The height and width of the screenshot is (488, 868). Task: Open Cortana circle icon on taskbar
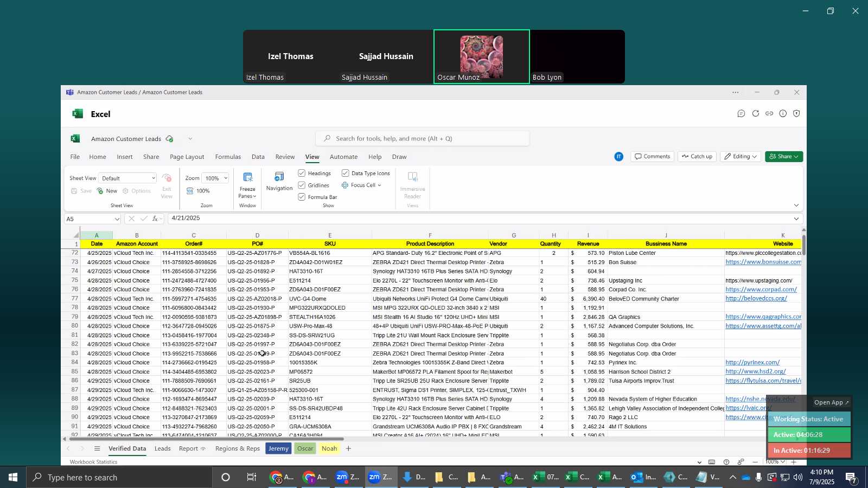click(226, 477)
